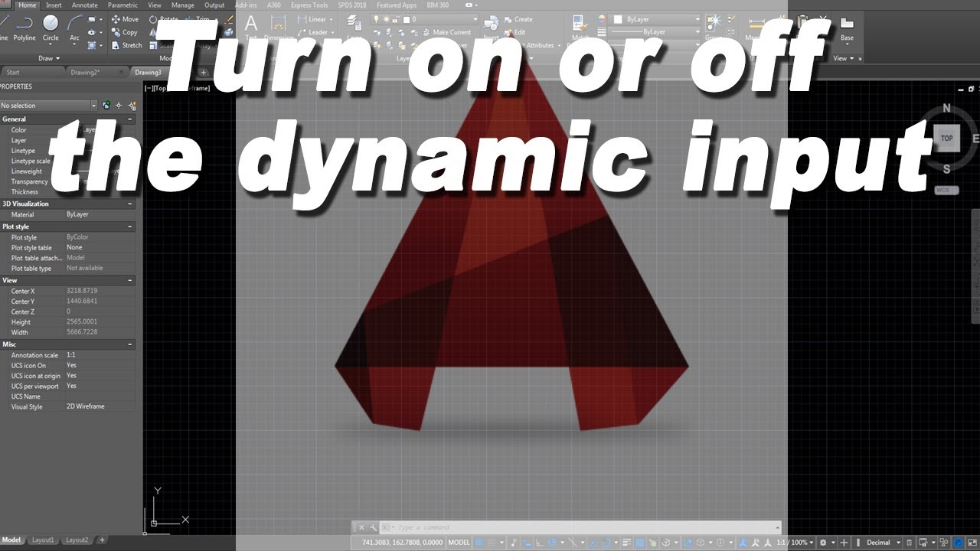Click the Erase tool icon
This screenshot has width=980, height=551.
click(x=229, y=19)
